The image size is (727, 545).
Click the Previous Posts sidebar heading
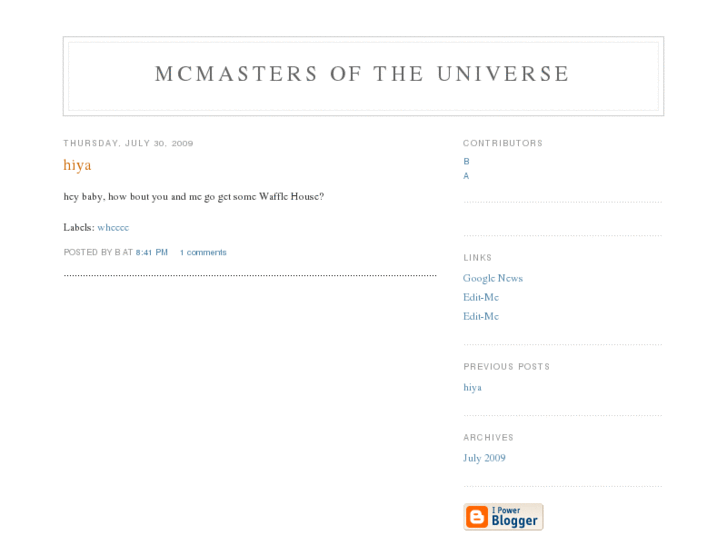pyautogui.click(x=506, y=367)
